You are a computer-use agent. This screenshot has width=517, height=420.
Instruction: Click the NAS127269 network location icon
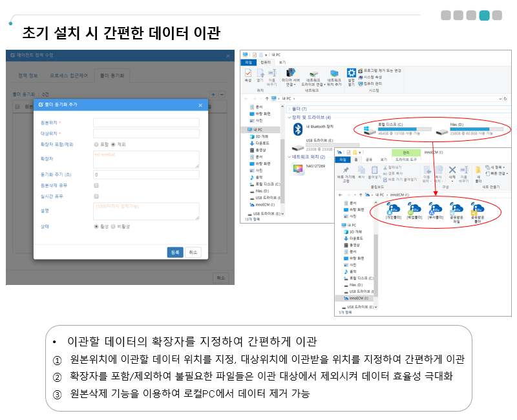pyautogui.click(x=298, y=168)
